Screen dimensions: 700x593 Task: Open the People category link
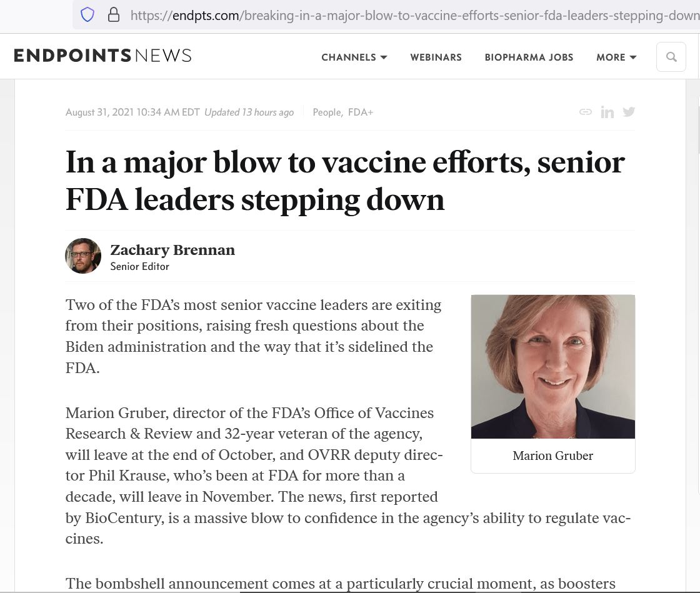327,112
